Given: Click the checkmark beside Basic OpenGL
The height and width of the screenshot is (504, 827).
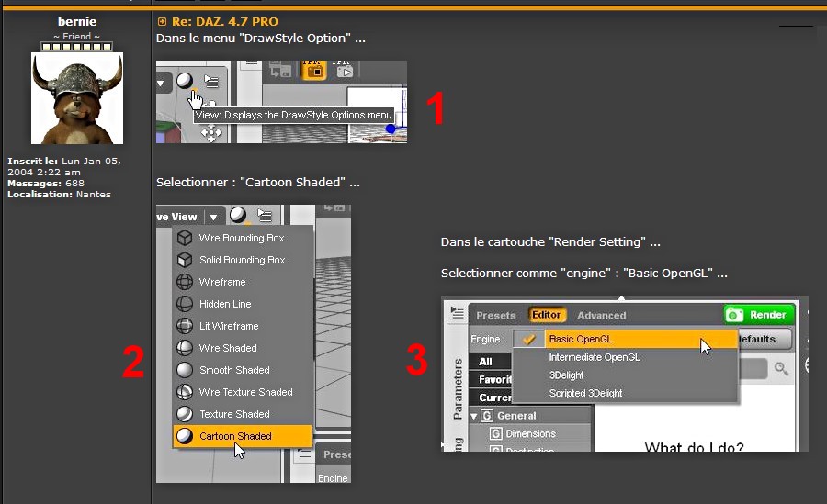Looking at the screenshot, I should 529,339.
